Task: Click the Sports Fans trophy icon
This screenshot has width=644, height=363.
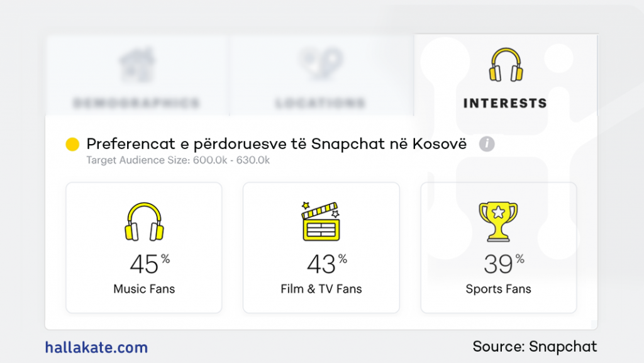Action: [498, 221]
